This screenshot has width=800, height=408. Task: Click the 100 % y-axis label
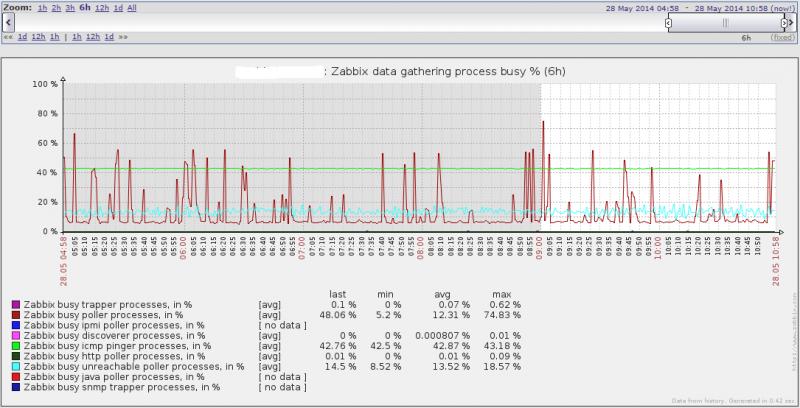(x=45, y=84)
